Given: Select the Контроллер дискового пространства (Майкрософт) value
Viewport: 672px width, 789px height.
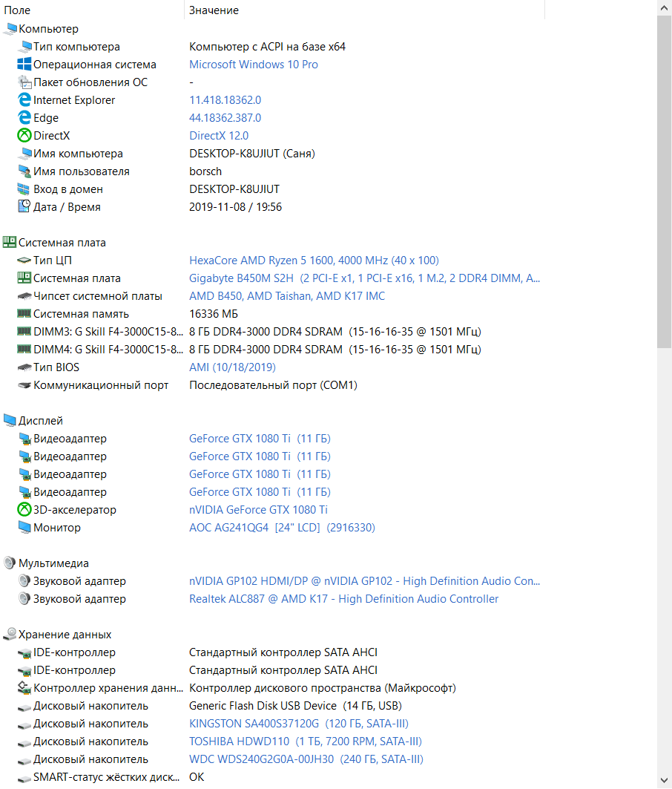Looking at the screenshot, I should pos(323,688).
